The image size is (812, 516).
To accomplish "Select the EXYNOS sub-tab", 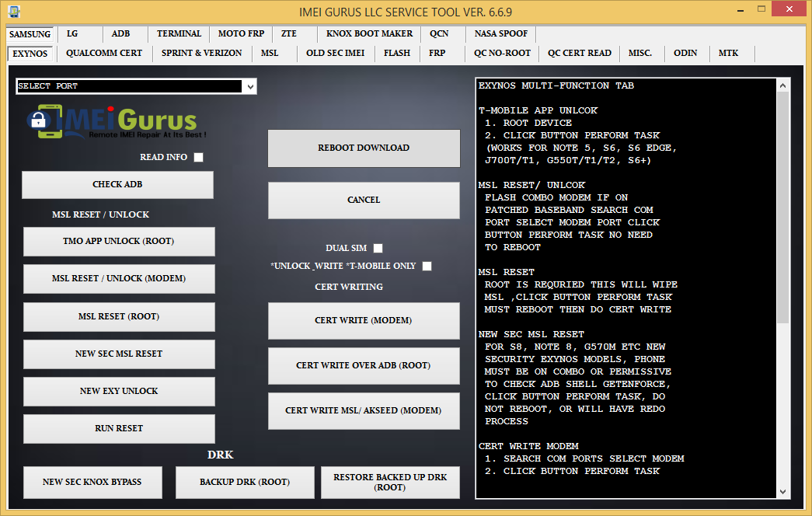I will [x=30, y=54].
